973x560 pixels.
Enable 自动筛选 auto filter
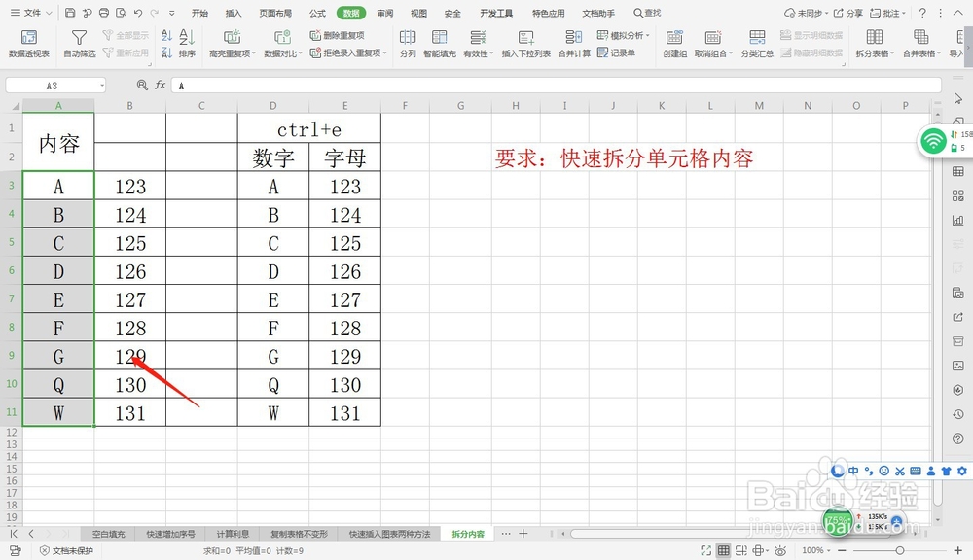(x=80, y=44)
